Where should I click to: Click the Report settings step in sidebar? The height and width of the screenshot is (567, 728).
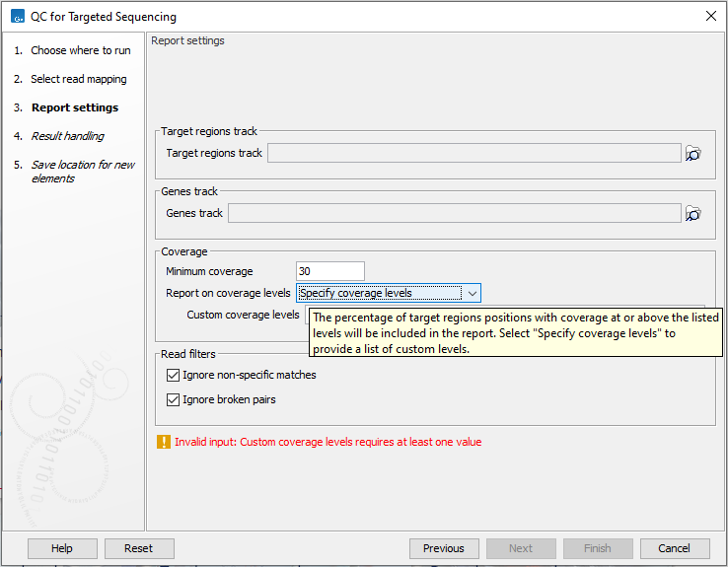click(x=74, y=107)
